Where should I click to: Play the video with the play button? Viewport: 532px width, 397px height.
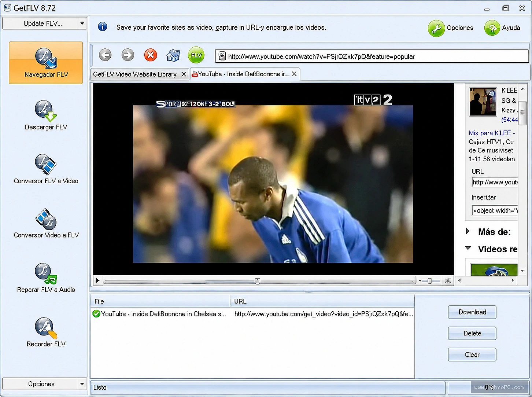pyautogui.click(x=97, y=281)
